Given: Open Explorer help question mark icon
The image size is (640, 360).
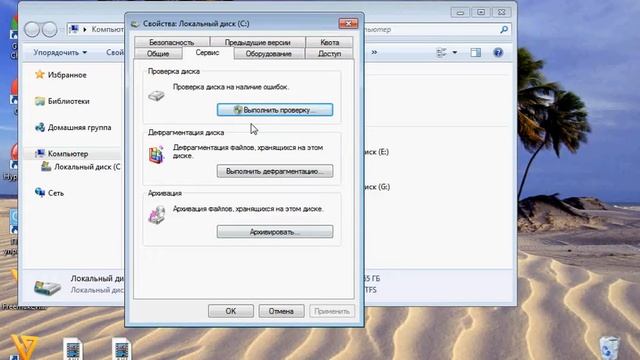Looking at the screenshot, I should click(x=498, y=53).
